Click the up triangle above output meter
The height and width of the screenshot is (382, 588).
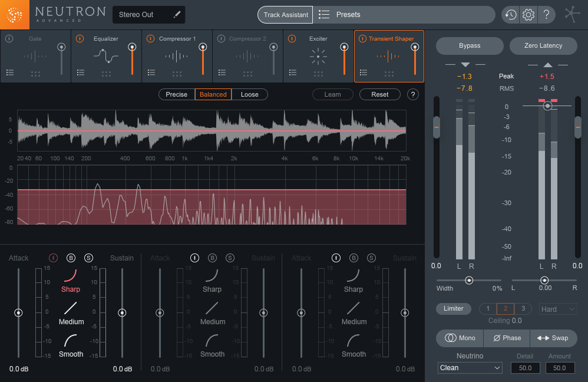548,64
